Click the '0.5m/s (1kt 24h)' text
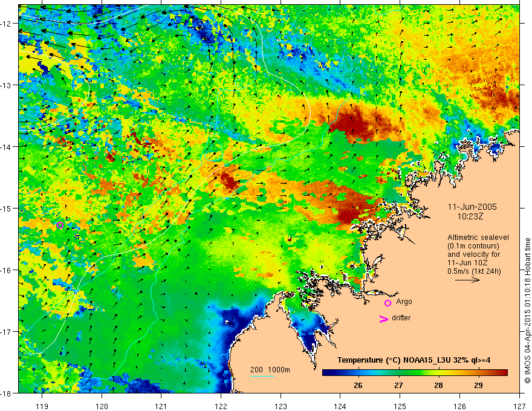532x411 pixels. click(474, 271)
